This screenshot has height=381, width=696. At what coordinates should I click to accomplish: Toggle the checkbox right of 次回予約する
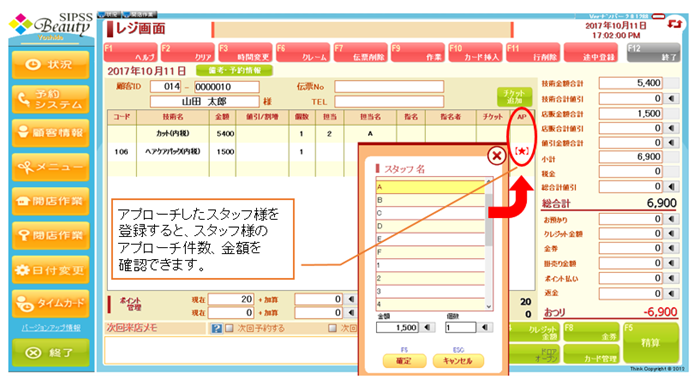[332, 328]
